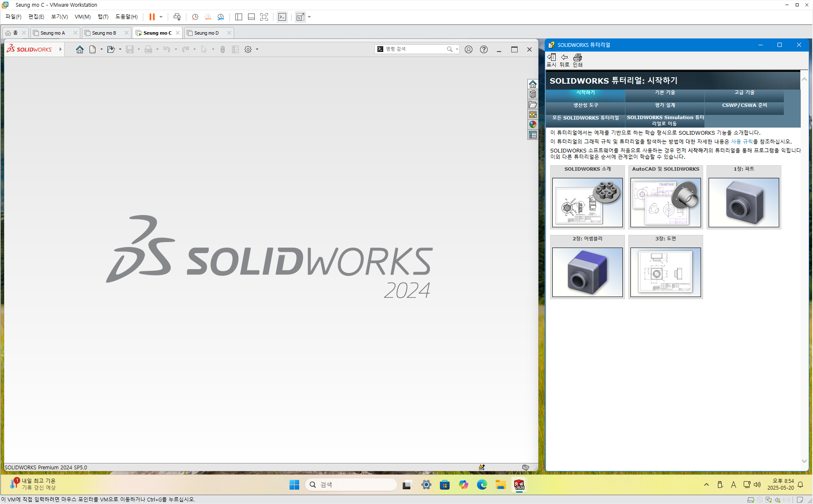
Task: Pause the virtual machine in VMware toolbar
Action: click(152, 17)
